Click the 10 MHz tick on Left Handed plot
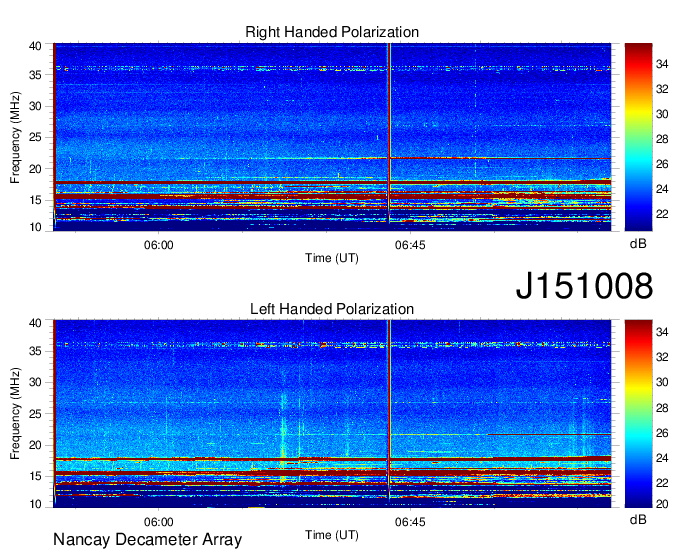 pos(35,504)
